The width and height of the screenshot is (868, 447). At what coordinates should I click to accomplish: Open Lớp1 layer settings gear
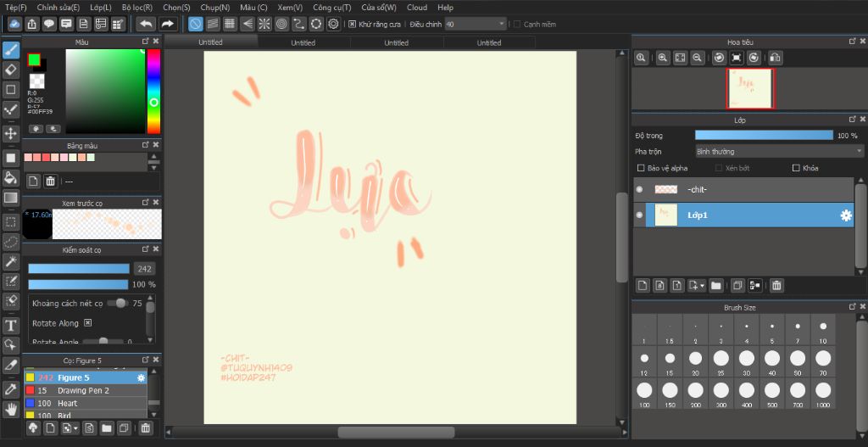pos(846,215)
